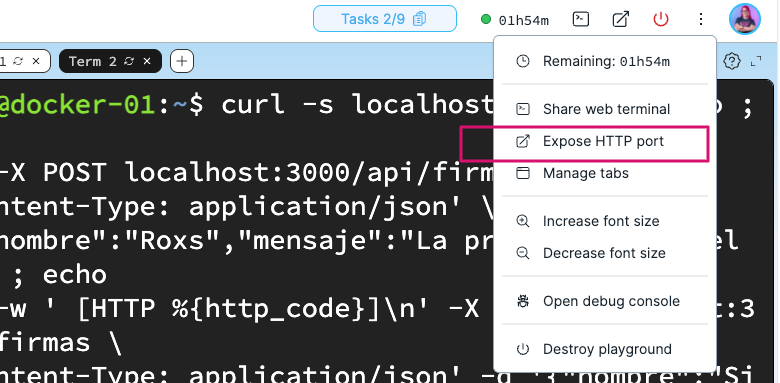The height and width of the screenshot is (383, 780).
Task: Open the help question-mark icon
Action: click(x=732, y=61)
